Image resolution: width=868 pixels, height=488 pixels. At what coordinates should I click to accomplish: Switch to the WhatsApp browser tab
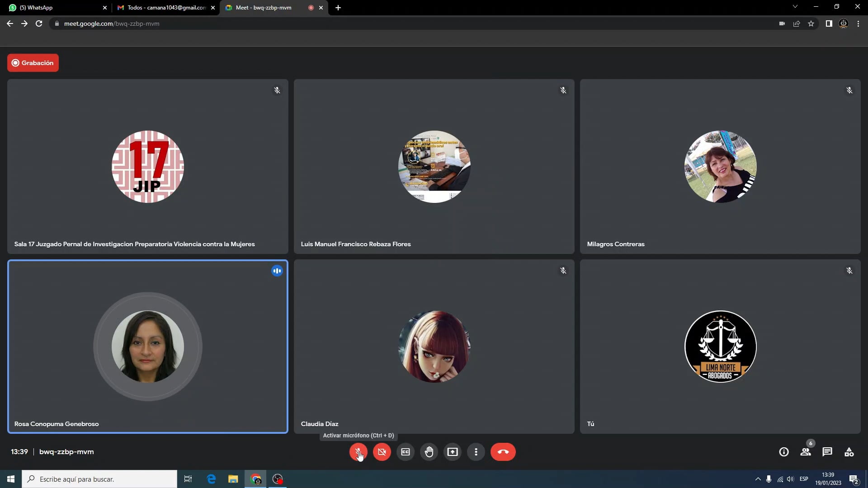tap(54, 8)
